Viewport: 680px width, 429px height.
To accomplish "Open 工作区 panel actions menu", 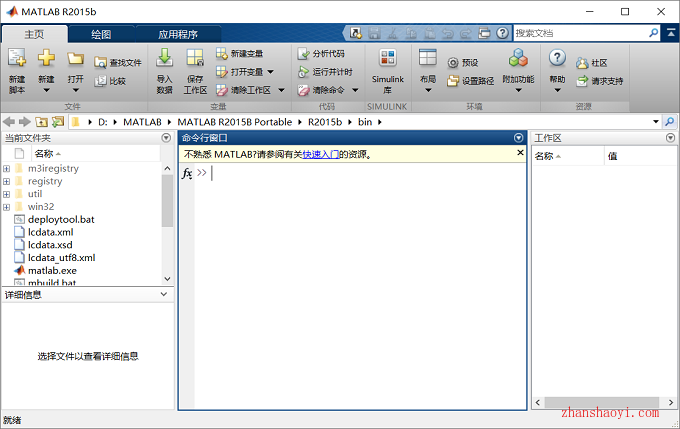I will coord(670,138).
